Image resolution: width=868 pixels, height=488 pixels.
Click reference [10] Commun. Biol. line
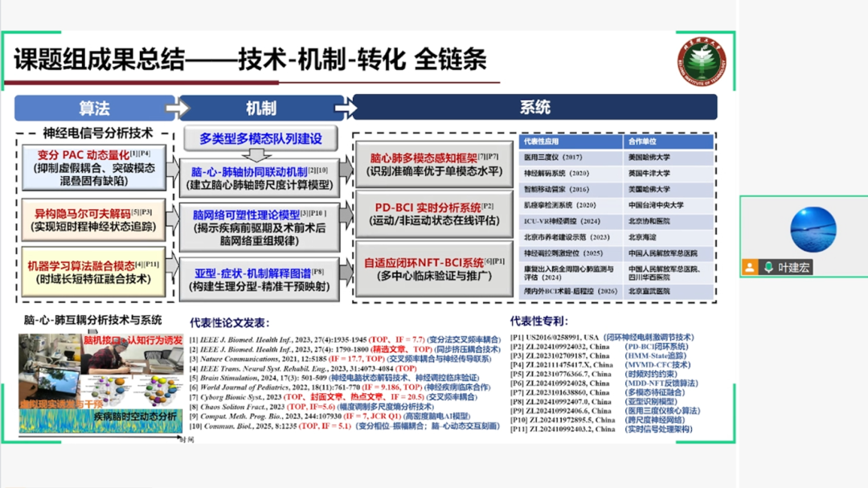coord(344,426)
